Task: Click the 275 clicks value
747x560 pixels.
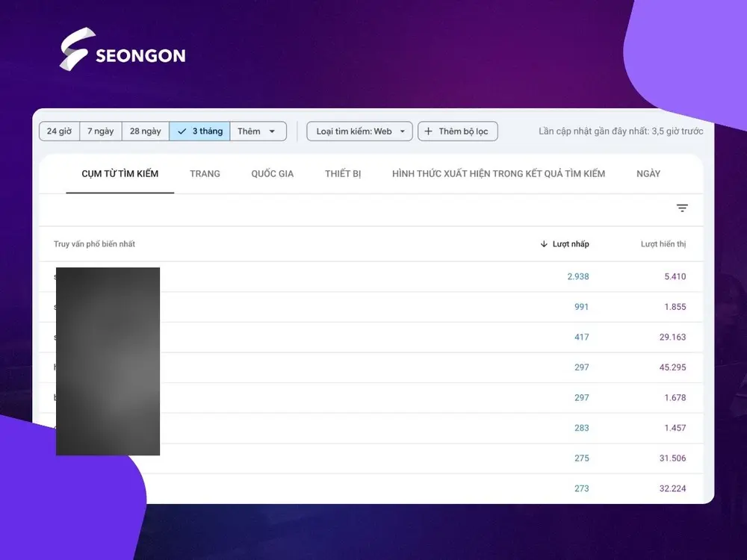Action: pos(582,458)
